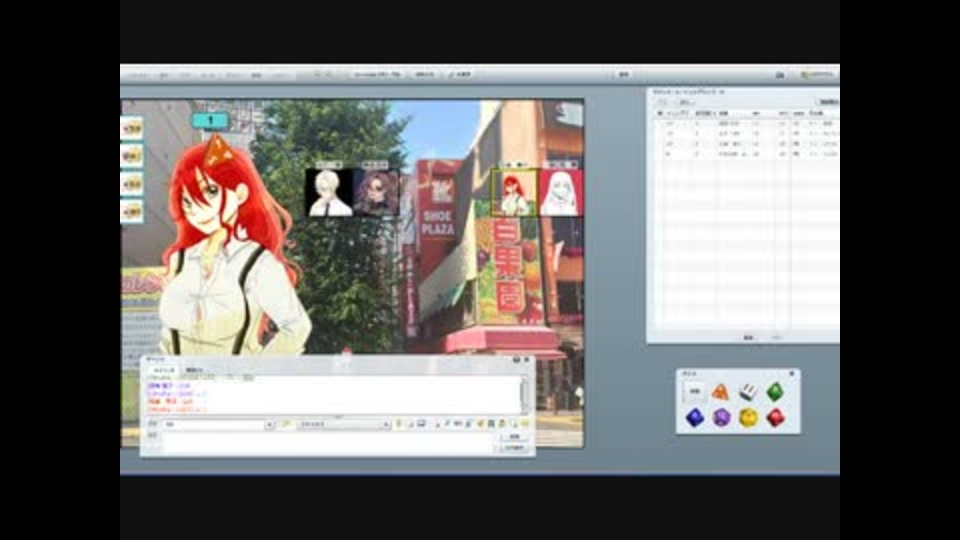Click the chat log vertical scrollbar
Screen dimensions: 960x540
pyautogui.click(x=525, y=395)
